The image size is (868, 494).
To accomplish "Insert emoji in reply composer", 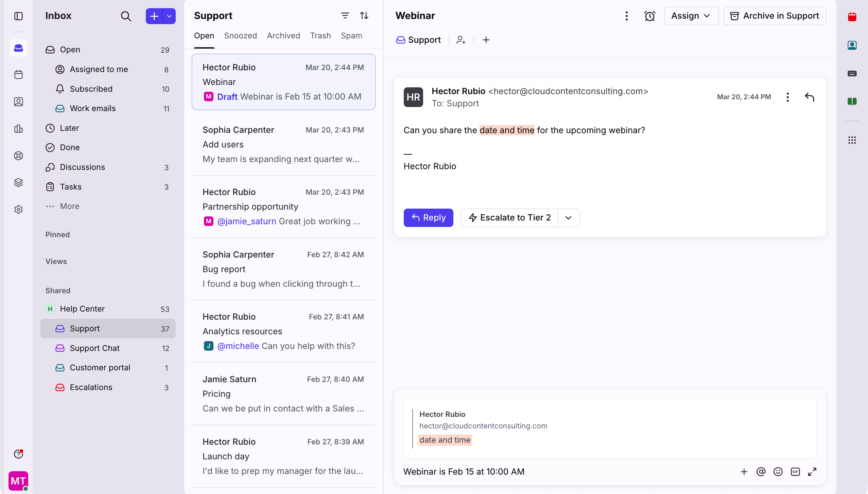I will click(778, 472).
